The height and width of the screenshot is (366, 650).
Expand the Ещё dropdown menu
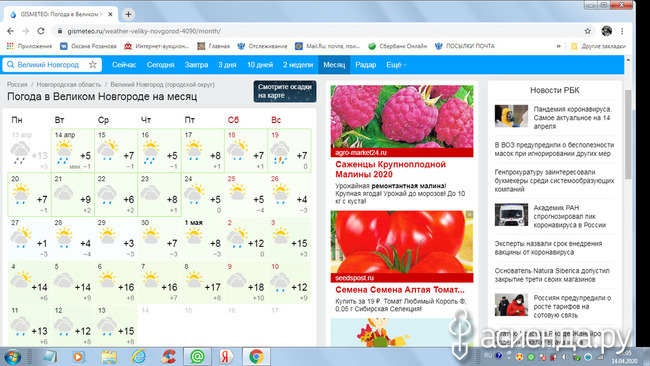tap(396, 65)
